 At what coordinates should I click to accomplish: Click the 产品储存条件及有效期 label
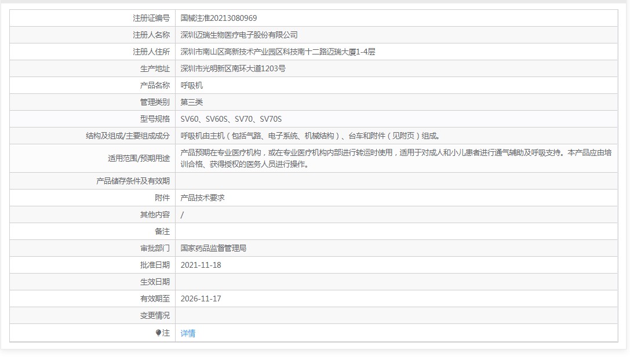click(133, 181)
